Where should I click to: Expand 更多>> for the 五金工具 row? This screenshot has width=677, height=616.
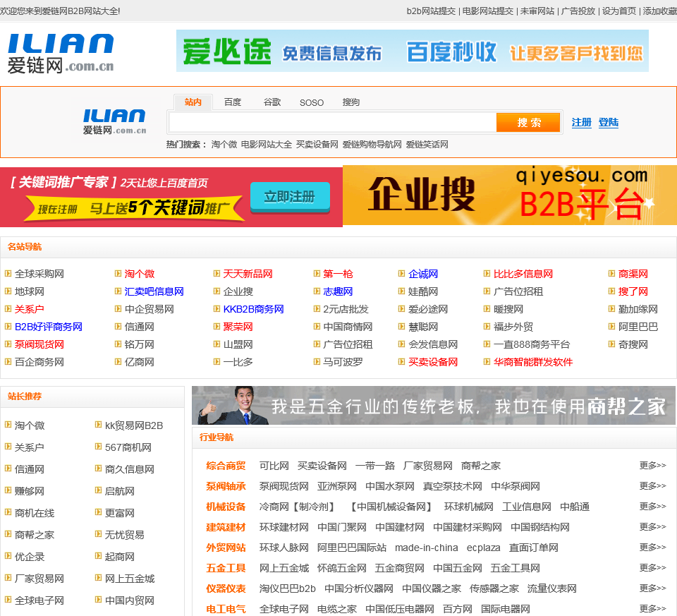click(652, 567)
